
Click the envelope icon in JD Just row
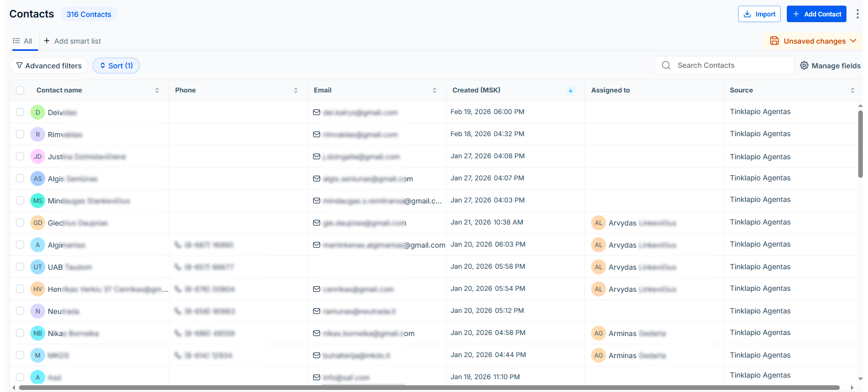coord(316,157)
